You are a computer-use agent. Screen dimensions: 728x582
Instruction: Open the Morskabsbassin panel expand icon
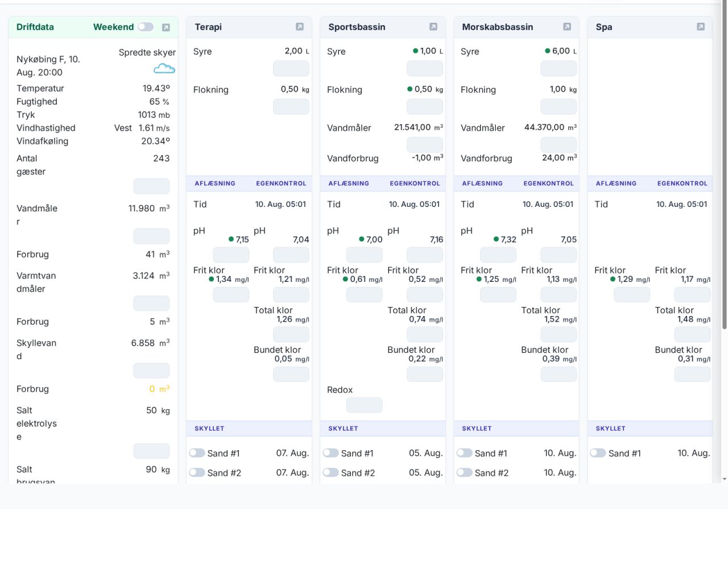[x=567, y=27]
